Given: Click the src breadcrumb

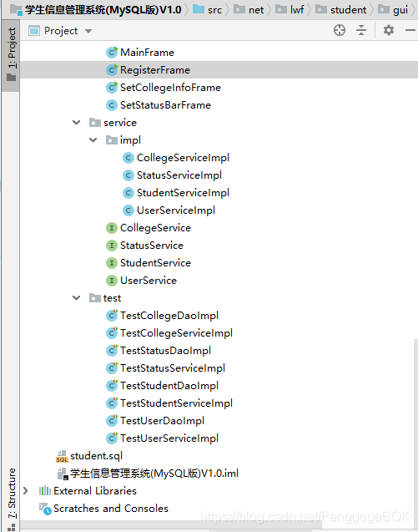Looking at the screenshot, I should click(x=208, y=9).
